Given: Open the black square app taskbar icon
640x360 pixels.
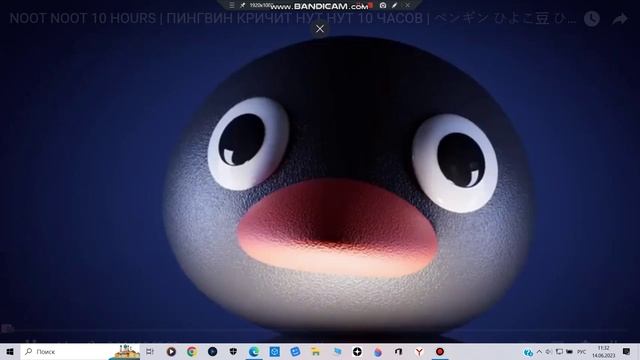Looking at the screenshot, I should coord(398,351).
